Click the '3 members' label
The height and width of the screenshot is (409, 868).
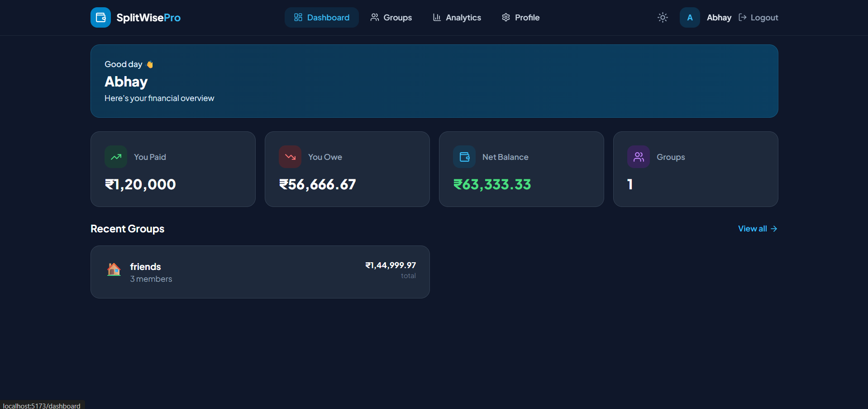pos(151,279)
